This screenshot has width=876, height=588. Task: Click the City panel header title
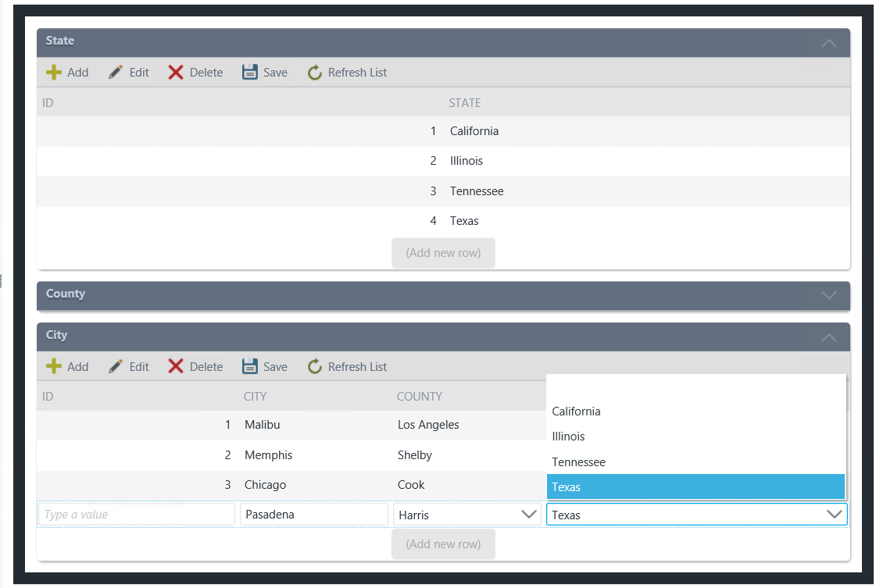point(56,335)
